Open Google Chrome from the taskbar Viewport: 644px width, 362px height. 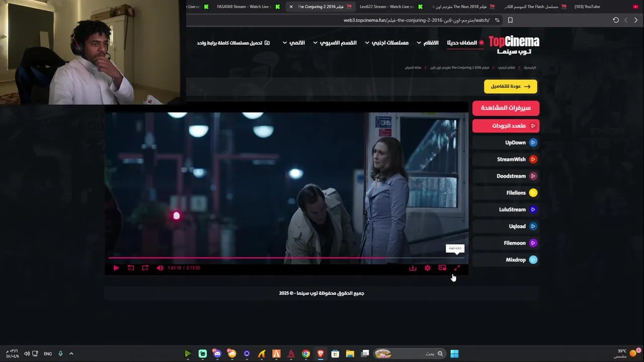point(306,353)
